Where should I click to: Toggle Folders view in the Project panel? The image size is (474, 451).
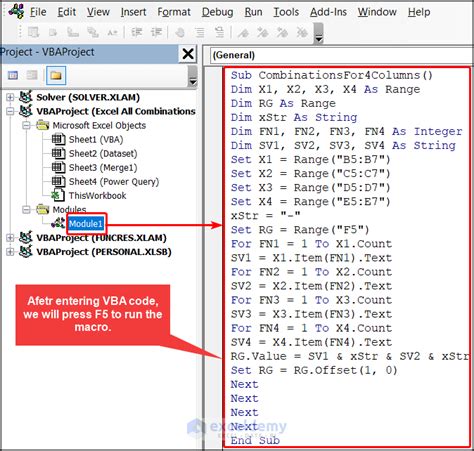point(56,75)
